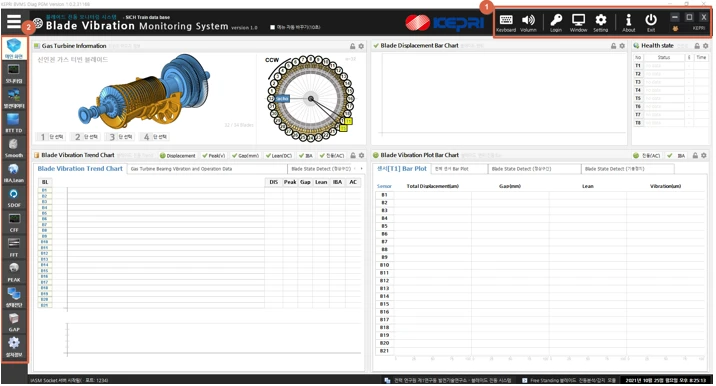Click the stage 1 selection button
Image resolution: width=716 pixels, height=386 pixels.
(x=50, y=137)
